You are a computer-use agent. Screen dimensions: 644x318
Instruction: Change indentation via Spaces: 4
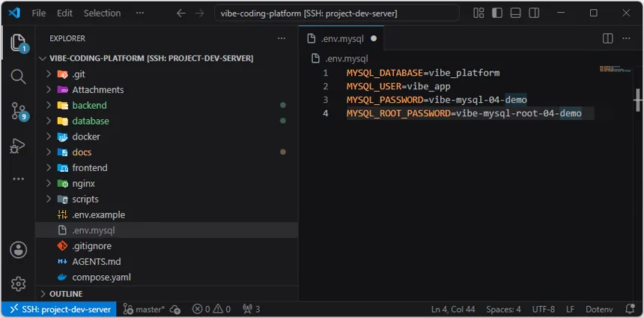click(x=503, y=309)
